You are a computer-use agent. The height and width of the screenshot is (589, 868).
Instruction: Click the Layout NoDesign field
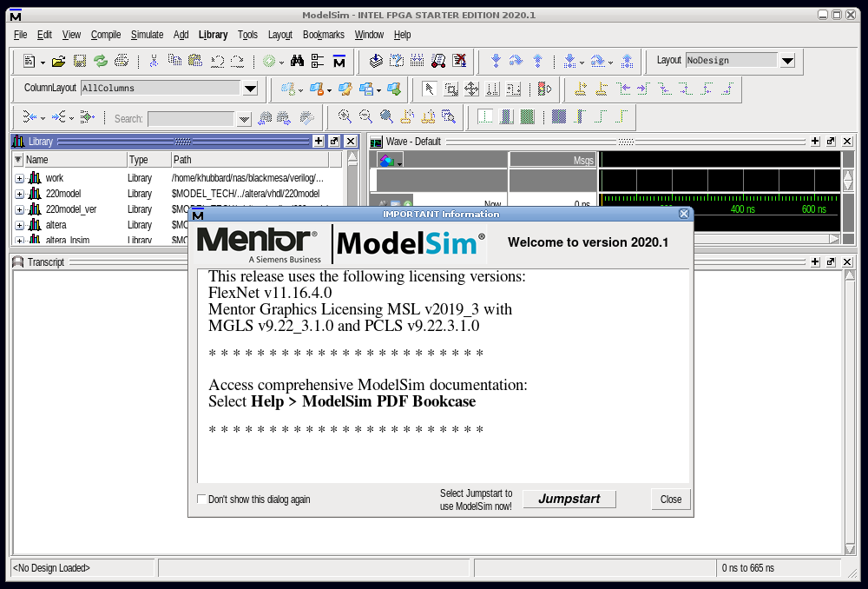click(731, 61)
